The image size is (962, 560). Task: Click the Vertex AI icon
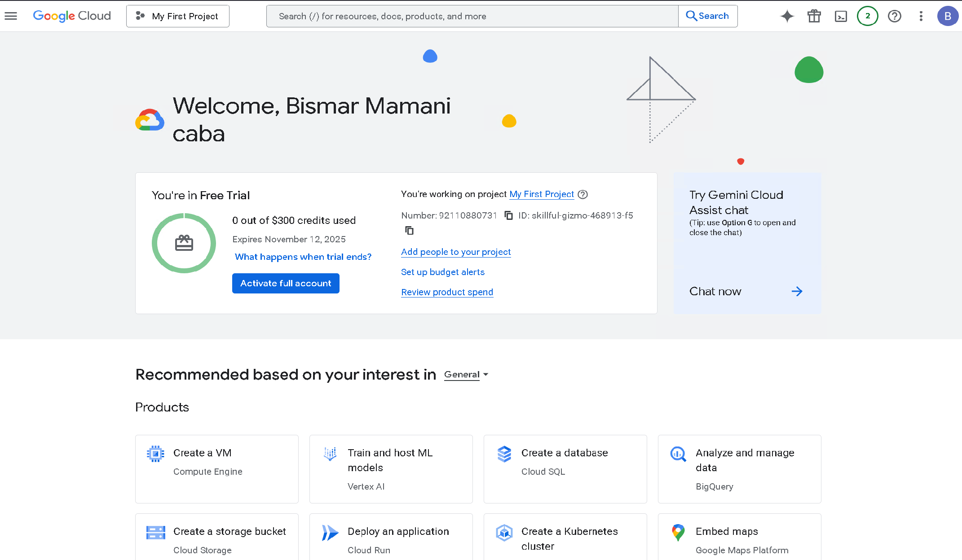(x=330, y=454)
